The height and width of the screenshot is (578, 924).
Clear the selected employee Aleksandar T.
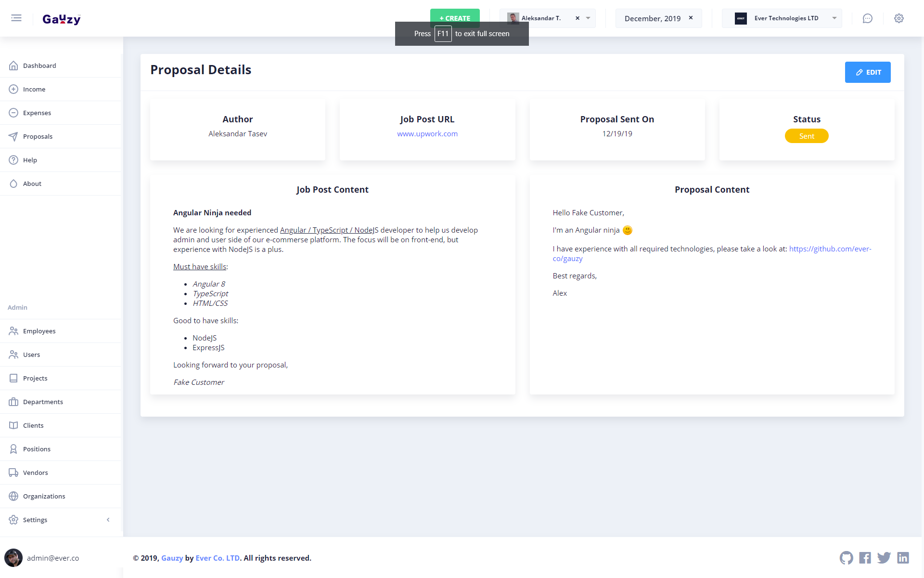point(577,18)
